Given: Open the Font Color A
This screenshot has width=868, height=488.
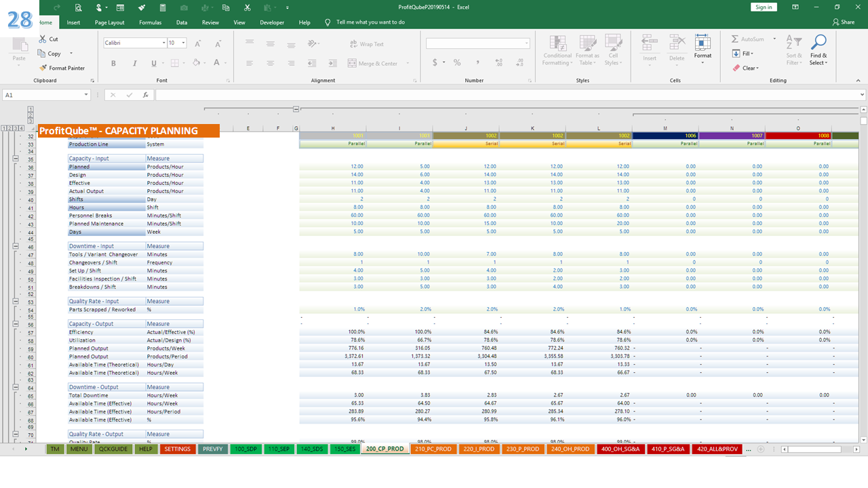Looking at the screenshot, I should coord(216,63).
